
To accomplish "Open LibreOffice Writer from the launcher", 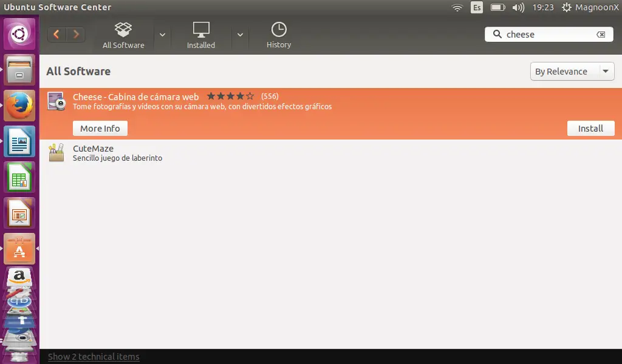I will tap(19, 142).
